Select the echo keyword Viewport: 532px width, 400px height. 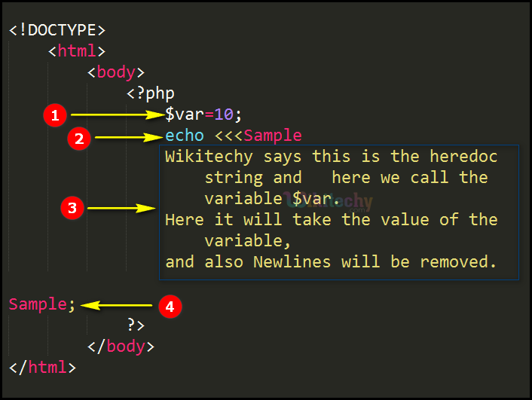point(185,136)
